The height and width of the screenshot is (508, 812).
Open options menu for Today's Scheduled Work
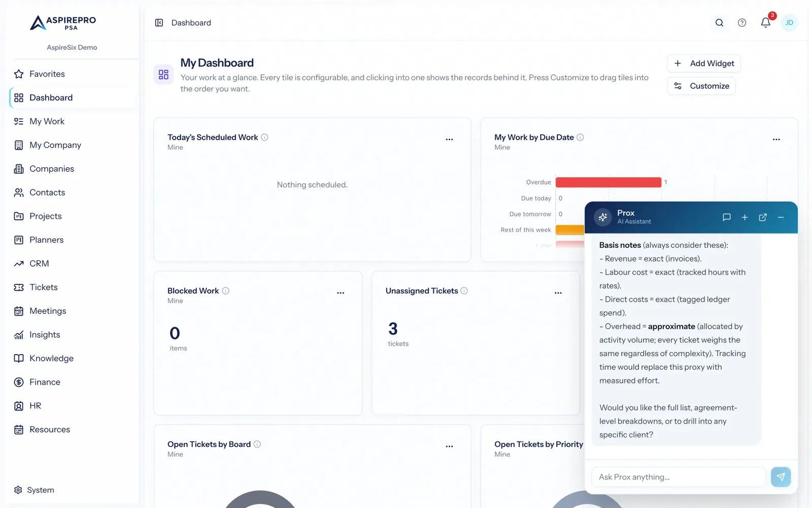449,139
